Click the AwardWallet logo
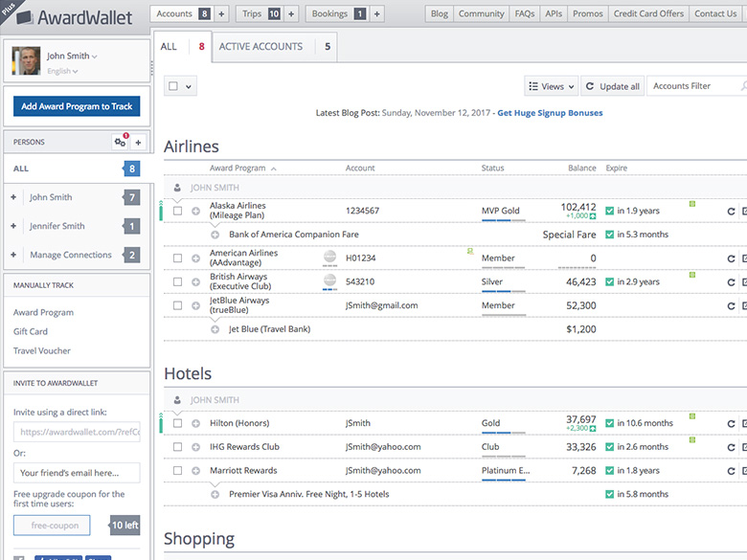The image size is (747, 560). pyautogui.click(x=75, y=18)
